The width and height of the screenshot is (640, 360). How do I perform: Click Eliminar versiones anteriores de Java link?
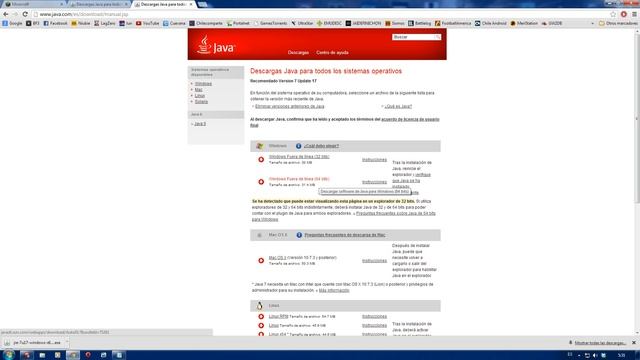[289, 107]
